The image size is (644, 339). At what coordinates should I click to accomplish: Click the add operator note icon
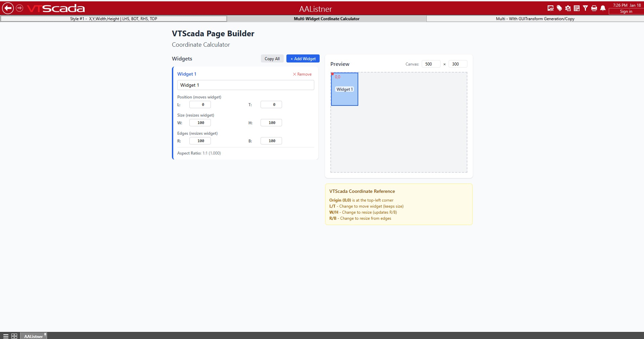(577, 8)
